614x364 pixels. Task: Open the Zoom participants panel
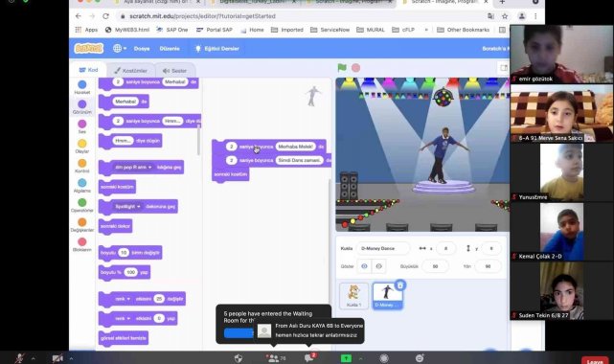(x=276, y=357)
